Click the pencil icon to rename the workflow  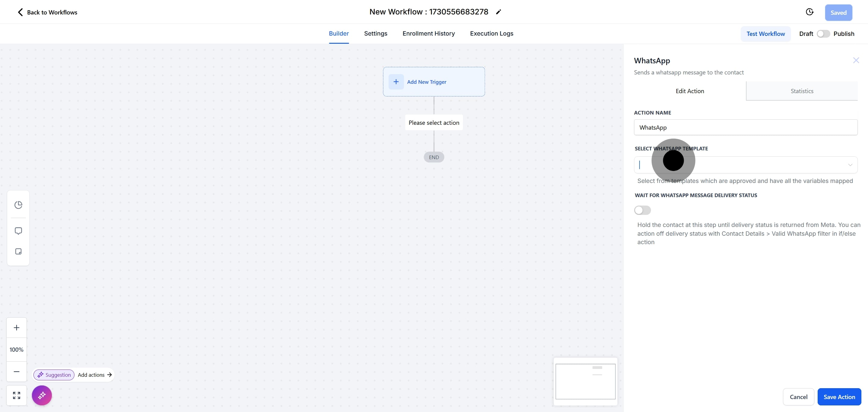click(x=498, y=12)
